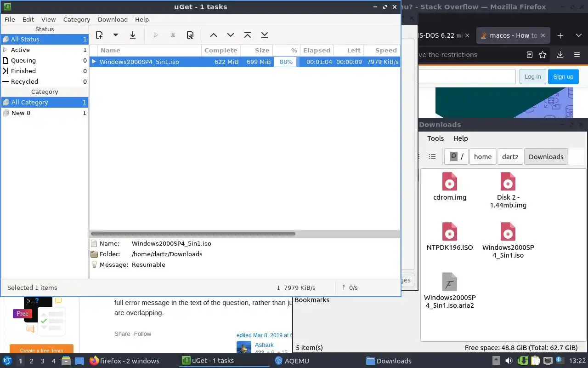Viewport: 588px width, 368px height.
Task: Select the Queuing status filter
Action: click(x=45, y=60)
